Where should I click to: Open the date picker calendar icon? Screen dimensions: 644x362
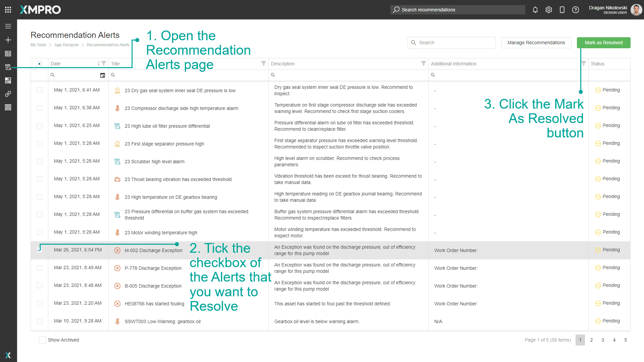coord(103,75)
